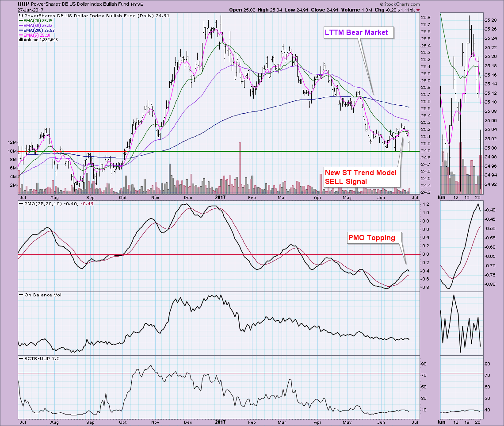Click the PowerShares DB US Dollar Index title

point(80,4)
